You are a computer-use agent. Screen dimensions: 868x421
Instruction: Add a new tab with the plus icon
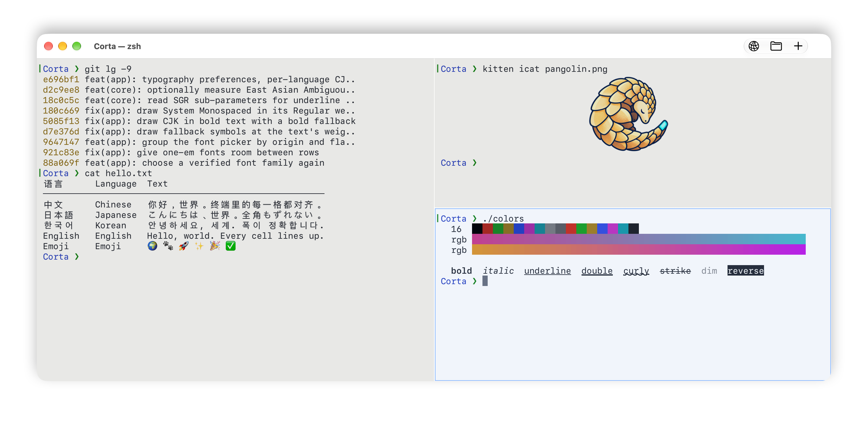pos(798,46)
